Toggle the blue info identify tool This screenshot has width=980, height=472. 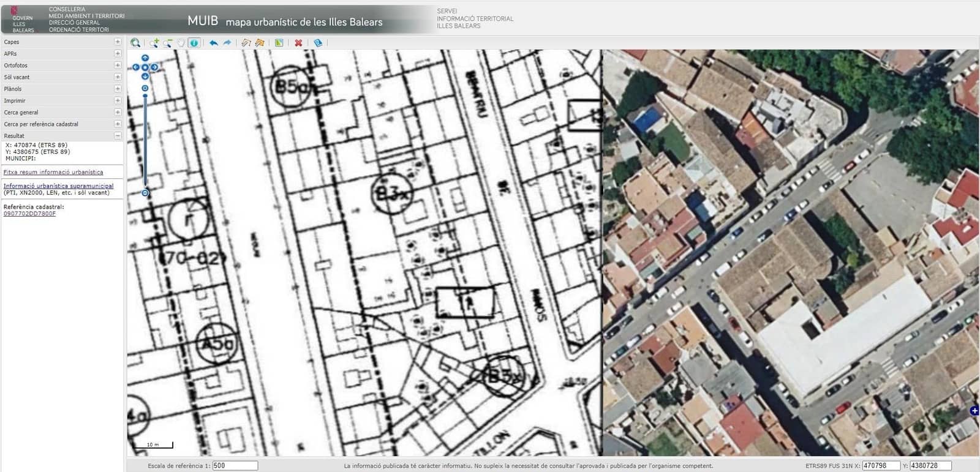point(194,43)
